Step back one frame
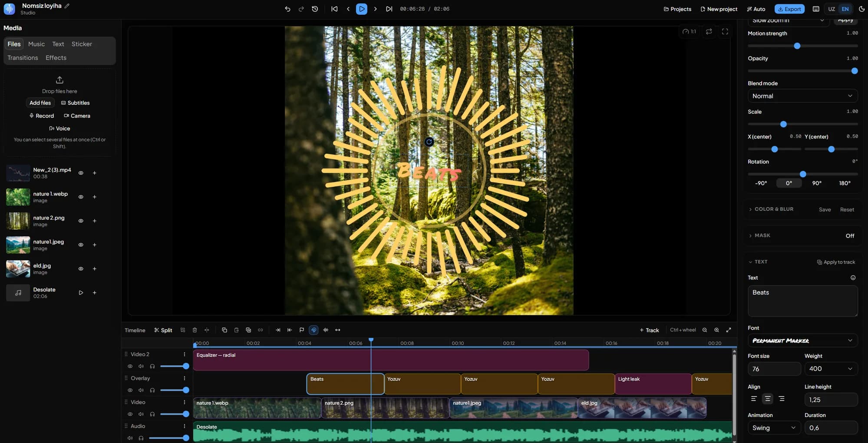Screen dimensions: 868x443 click(x=348, y=9)
